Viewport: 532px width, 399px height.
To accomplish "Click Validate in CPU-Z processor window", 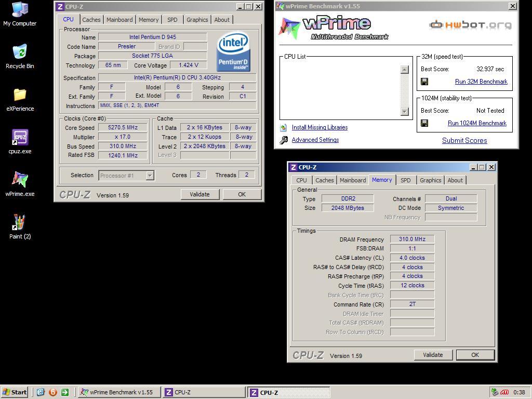I will coord(199,194).
